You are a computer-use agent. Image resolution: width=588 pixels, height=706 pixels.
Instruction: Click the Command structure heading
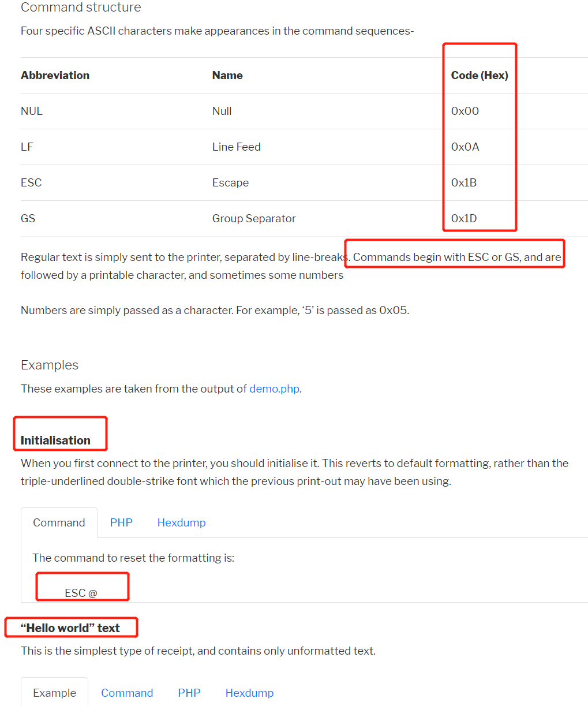(x=81, y=8)
